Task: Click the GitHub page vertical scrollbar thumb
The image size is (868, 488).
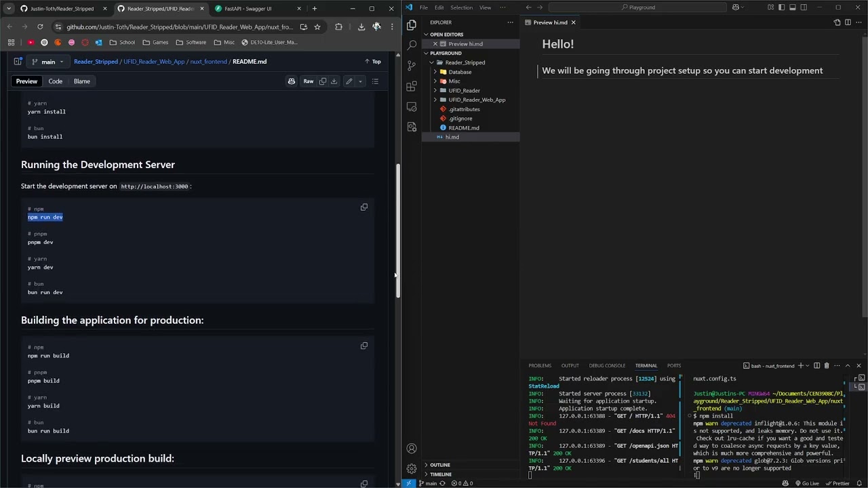Action: [398, 231]
